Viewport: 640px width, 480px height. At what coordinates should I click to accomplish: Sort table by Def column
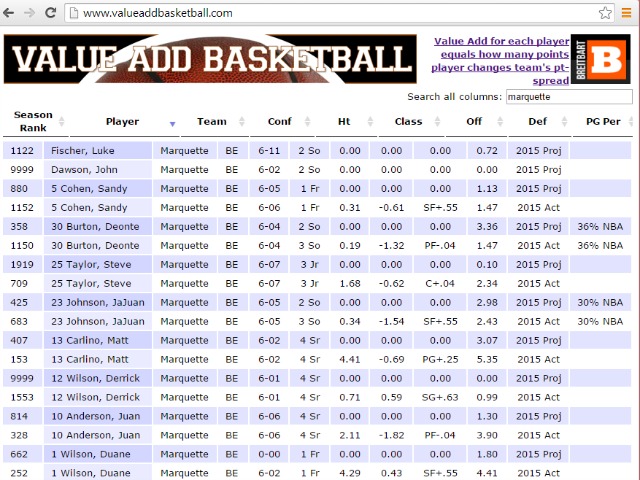(540, 121)
